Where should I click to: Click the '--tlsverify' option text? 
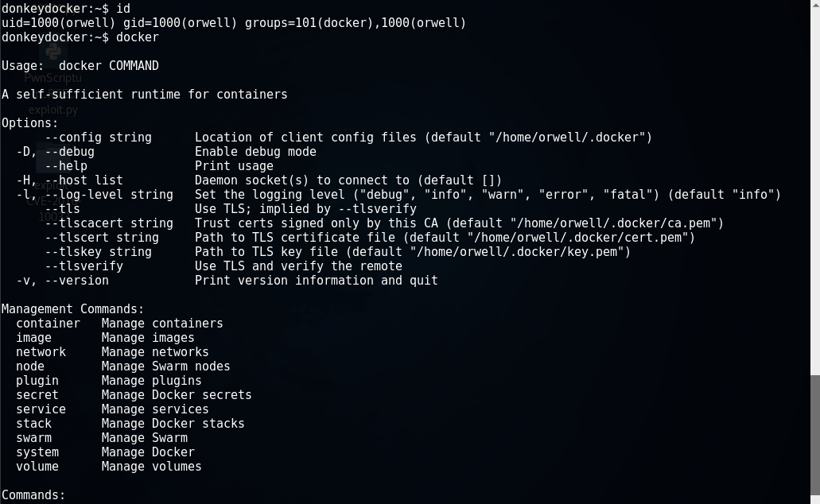[x=84, y=266]
